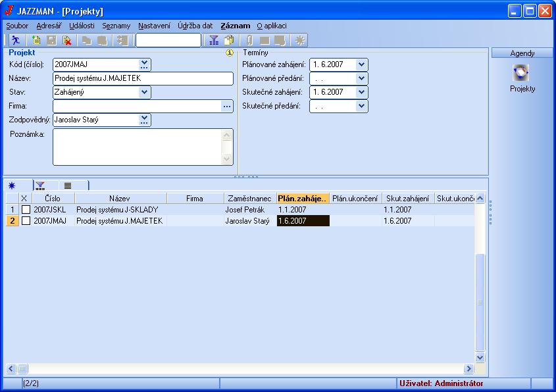This screenshot has height=392, width=556.
Task: Select grid cell Jaroslav Starý
Action: tap(250, 221)
